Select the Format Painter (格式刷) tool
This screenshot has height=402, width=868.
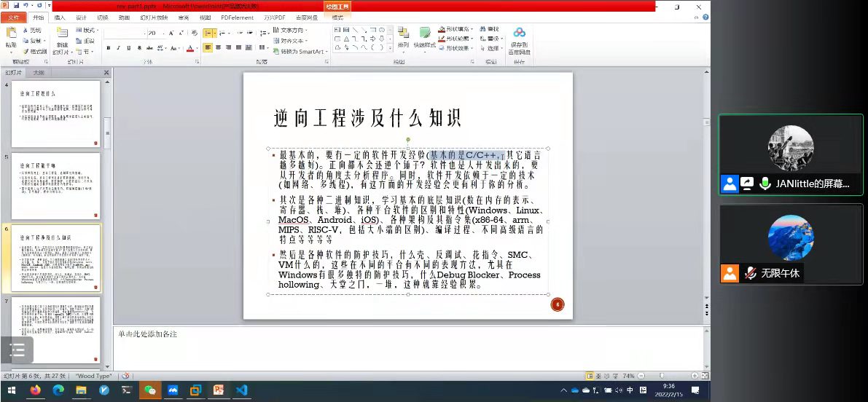click(34, 52)
